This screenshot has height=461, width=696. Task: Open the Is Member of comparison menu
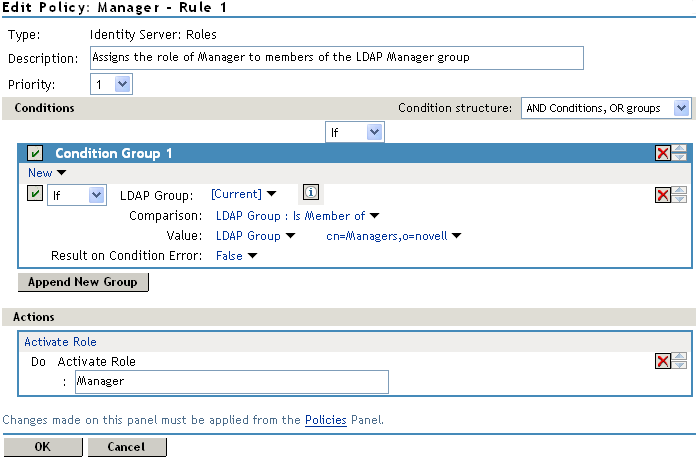pyautogui.click(x=298, y=215)
